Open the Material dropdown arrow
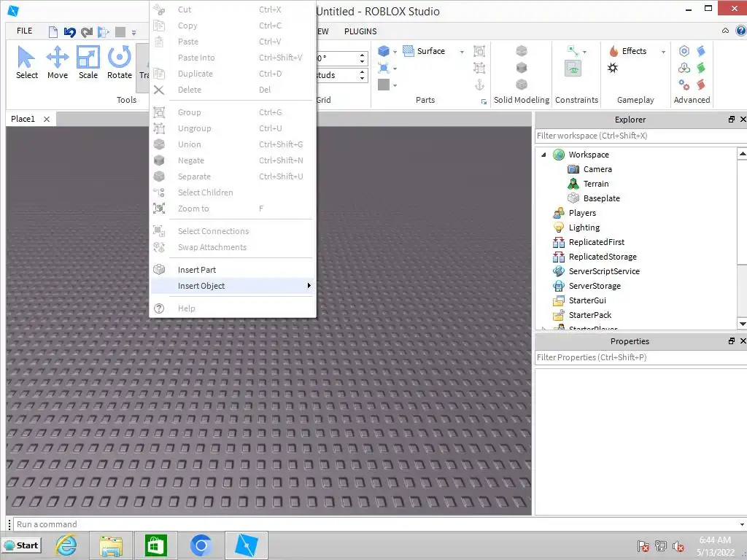This screenshot has width=747, height=560. point(395,69)
